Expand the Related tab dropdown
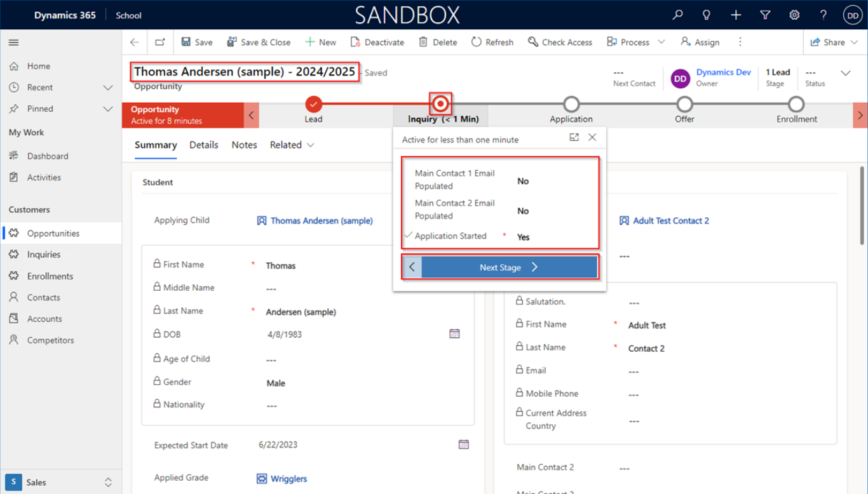Viewport: 868px width, 494px height. (310, 145)
